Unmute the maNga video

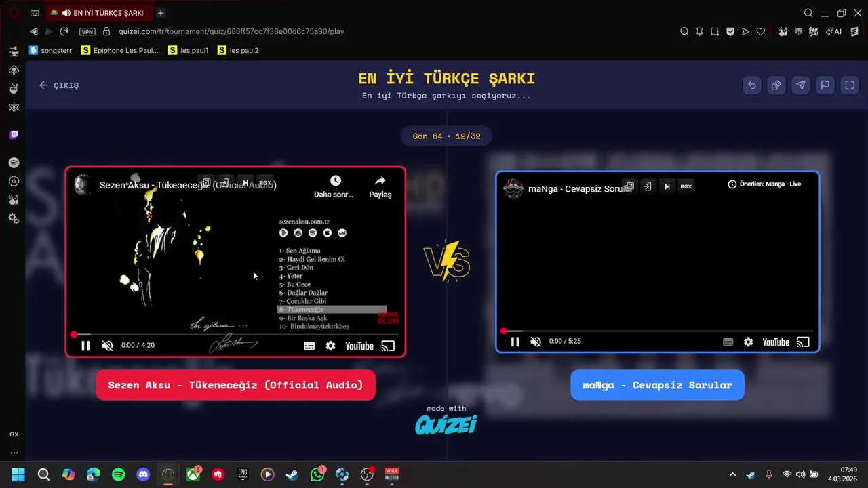click(536, 342)
